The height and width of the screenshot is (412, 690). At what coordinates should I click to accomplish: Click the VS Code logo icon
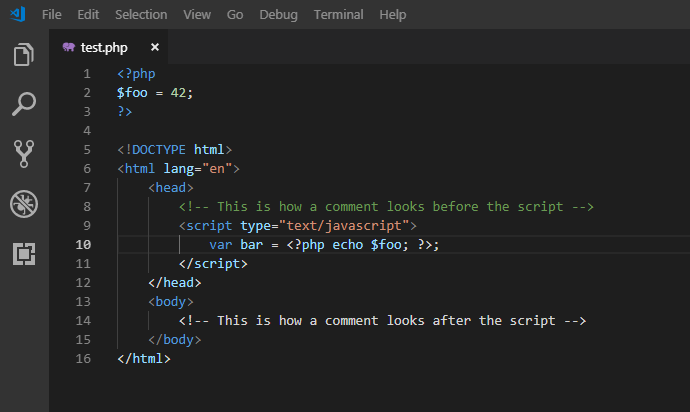(18, 14)
